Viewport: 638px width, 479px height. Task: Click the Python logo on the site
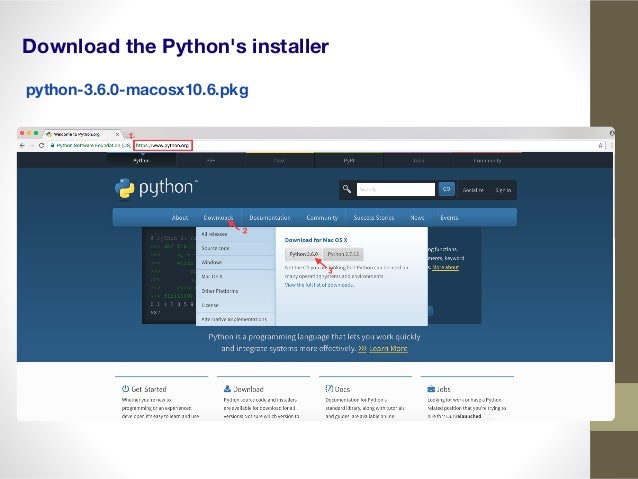[156, 188]
